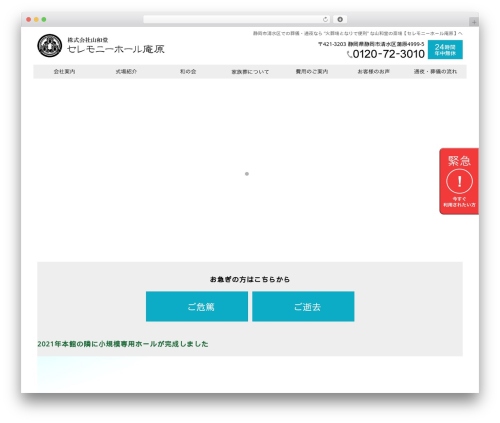Click the exclamation mark emergency icon
Image resolution: width=500 pixels, height=423 pixels.
pos(459,181)
